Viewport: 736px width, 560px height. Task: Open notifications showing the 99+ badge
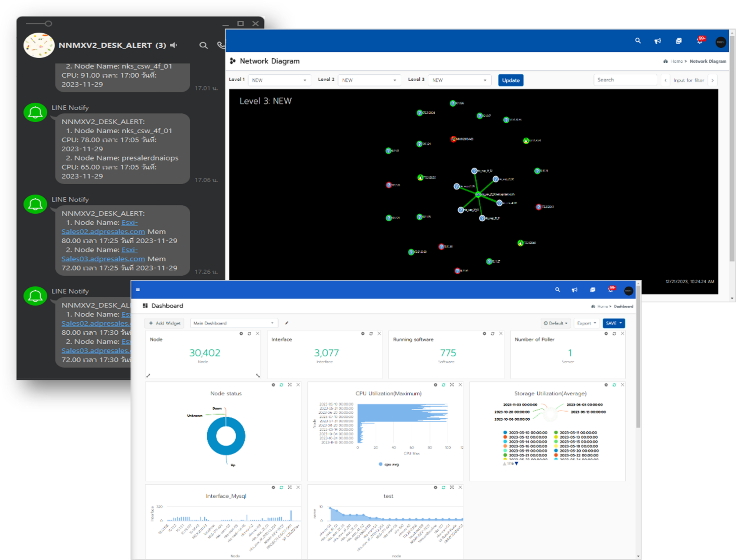point(699,41)
